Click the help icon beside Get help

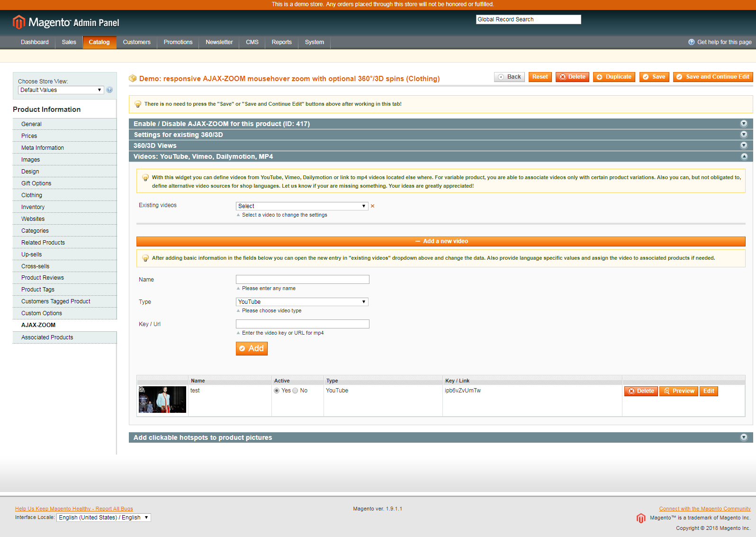tap(692, 42)
